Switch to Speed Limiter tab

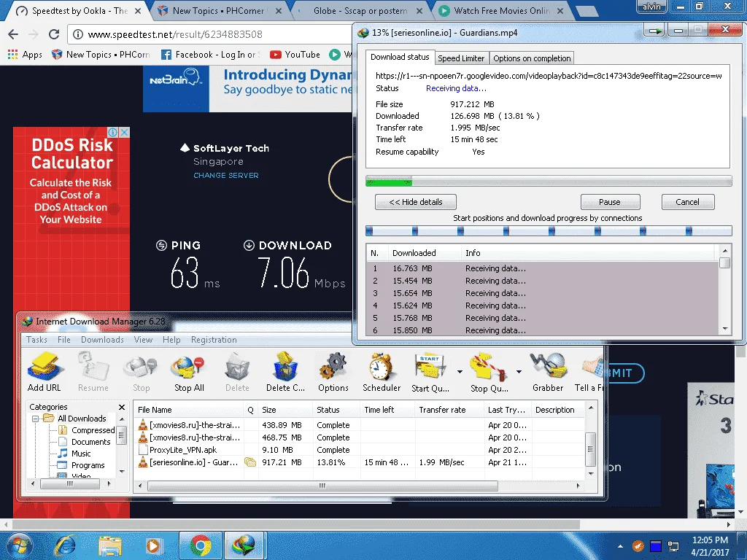point(461,58)
